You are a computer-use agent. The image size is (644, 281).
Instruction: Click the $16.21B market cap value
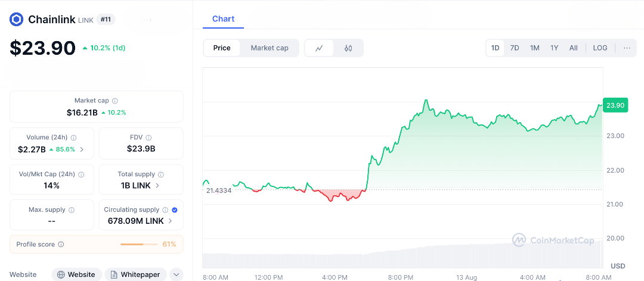coord(82,113)
